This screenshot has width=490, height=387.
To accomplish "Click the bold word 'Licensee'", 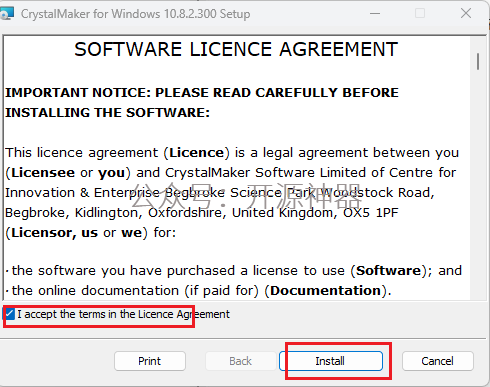I will (43, 173).
